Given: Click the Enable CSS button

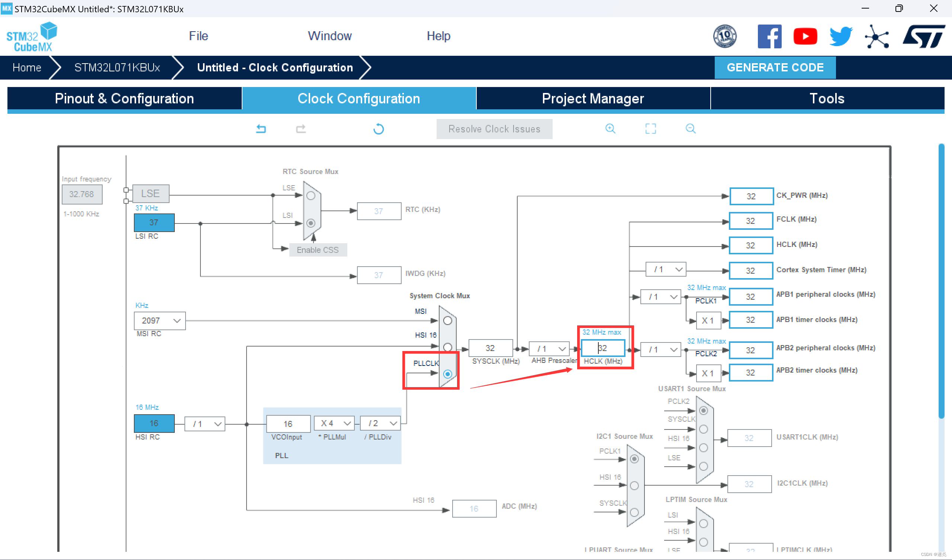Looking at the screenshot, I should pyautogui.click(x=318, y=250).
